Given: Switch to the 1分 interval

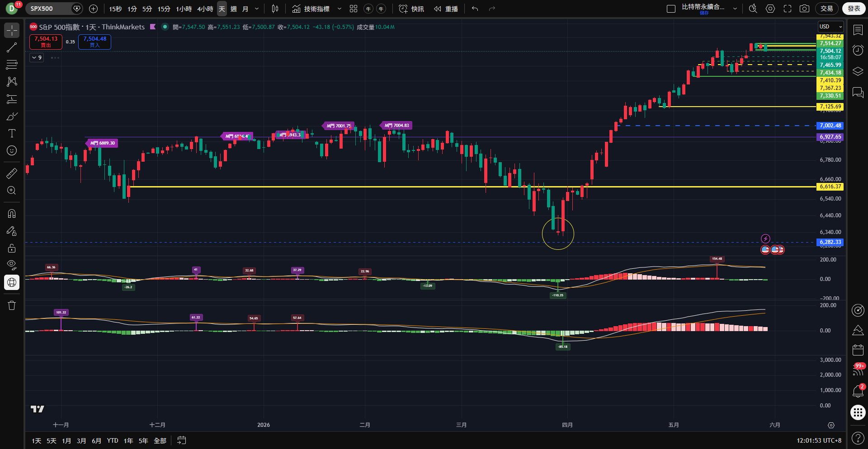Looking at the screenshot, I should (x=132, y=9).
